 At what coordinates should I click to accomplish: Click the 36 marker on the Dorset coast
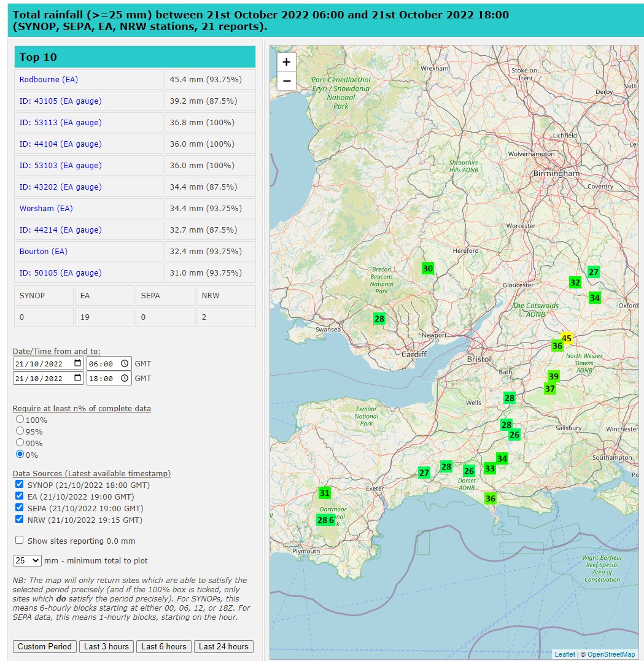pyautogui.click(x=491, y=499)
